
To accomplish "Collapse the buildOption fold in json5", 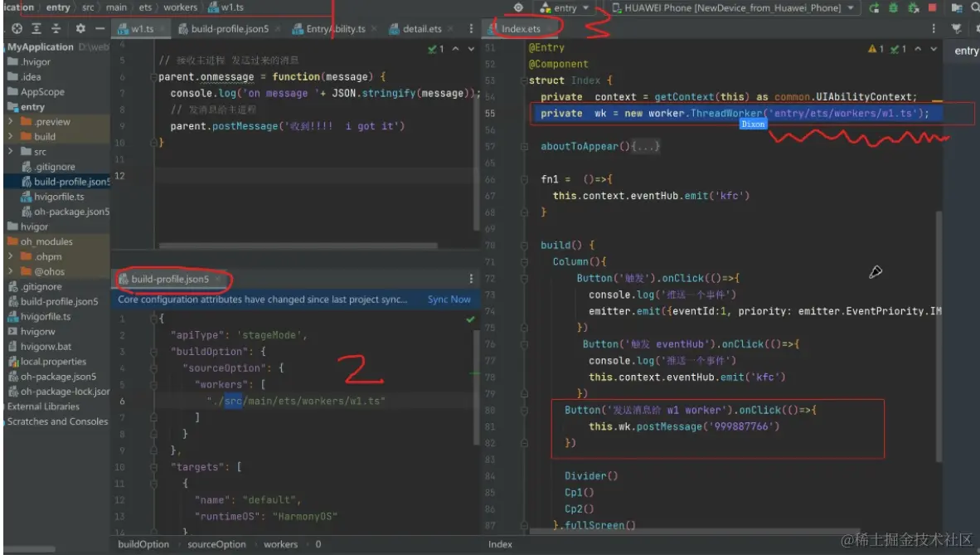I will point(153,352).
